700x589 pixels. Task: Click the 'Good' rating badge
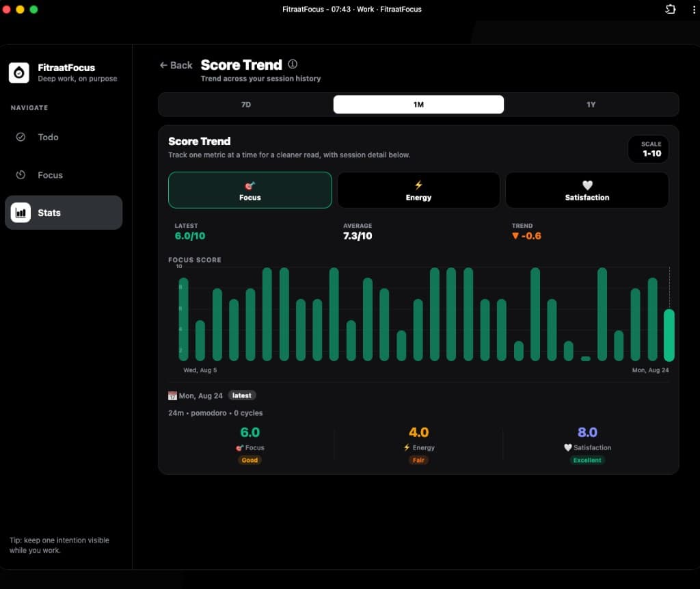(x=250, y=460)
